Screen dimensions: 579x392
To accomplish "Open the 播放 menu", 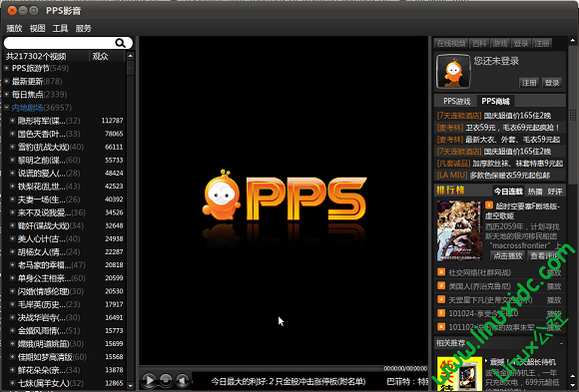I will (14, 28).
